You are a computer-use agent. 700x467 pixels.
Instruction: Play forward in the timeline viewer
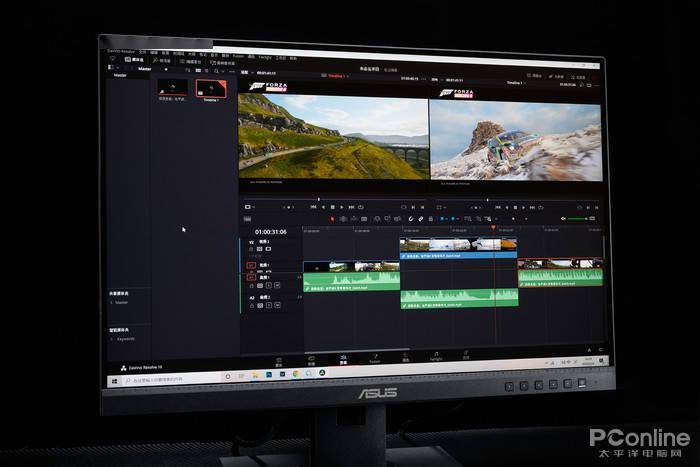(x=524, y=208)
